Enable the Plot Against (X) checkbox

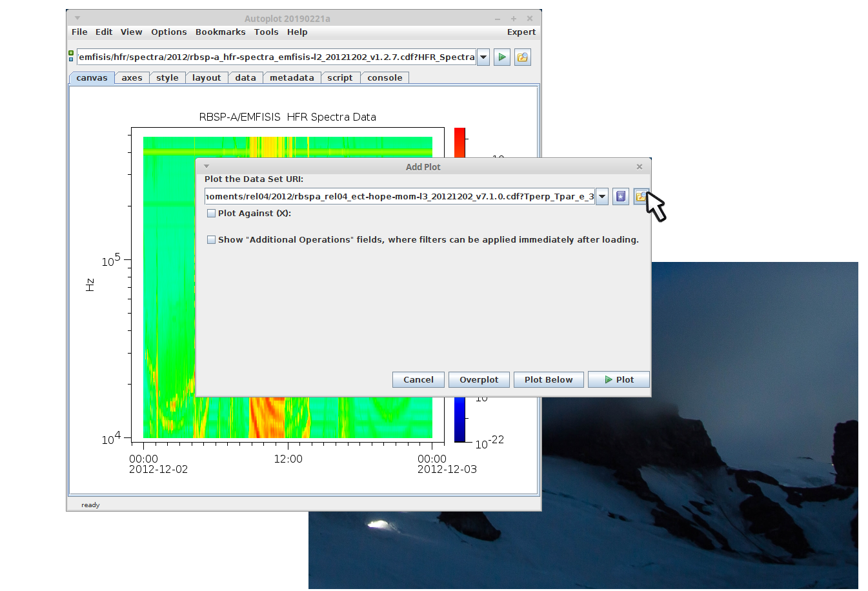point(211,214)
